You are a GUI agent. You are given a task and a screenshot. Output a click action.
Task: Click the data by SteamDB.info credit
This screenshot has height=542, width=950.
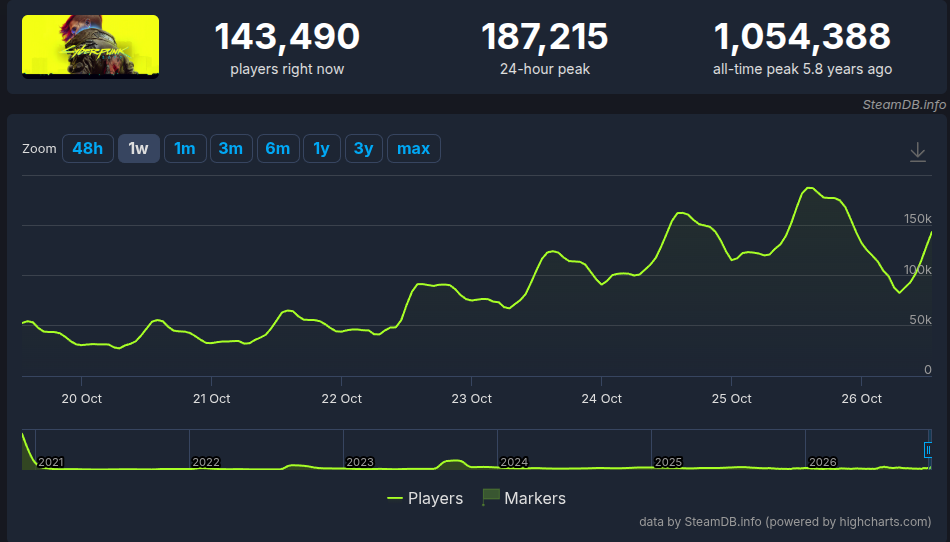point(785,521)
